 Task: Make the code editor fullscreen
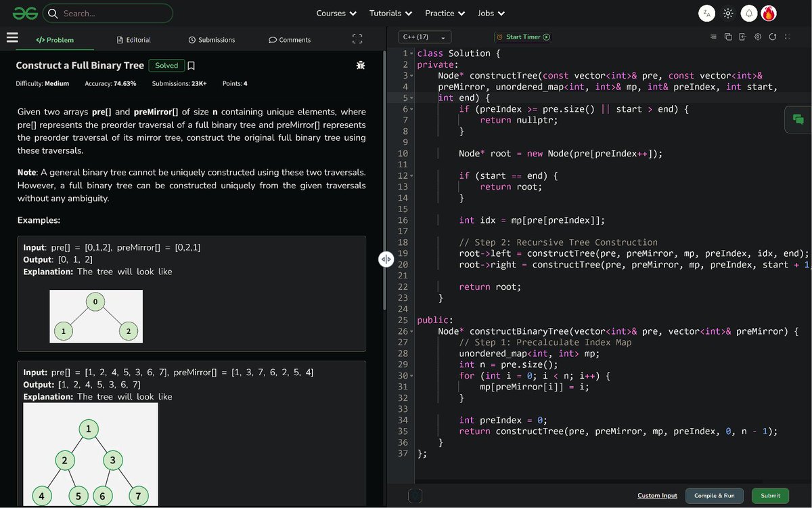tap(788, 37)
